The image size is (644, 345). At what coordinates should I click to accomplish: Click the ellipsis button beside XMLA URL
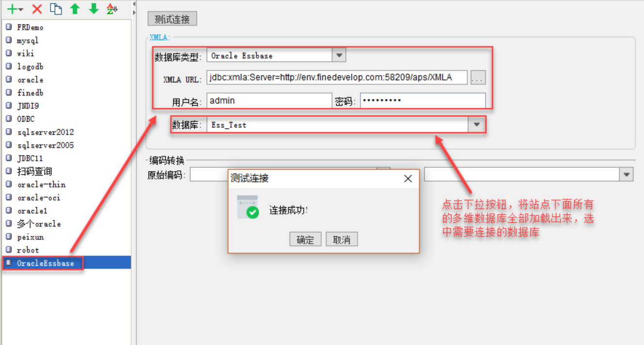tap(478, 77)
